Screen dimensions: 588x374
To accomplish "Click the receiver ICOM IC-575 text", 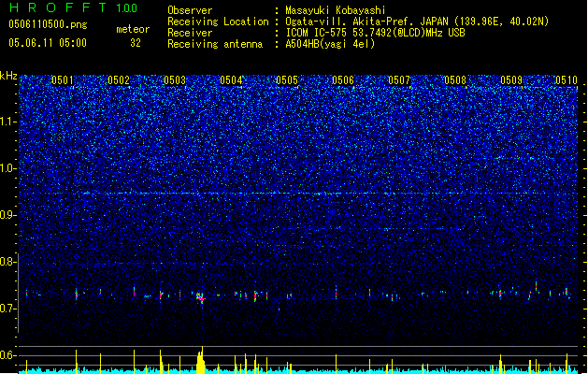I will 375,33.
